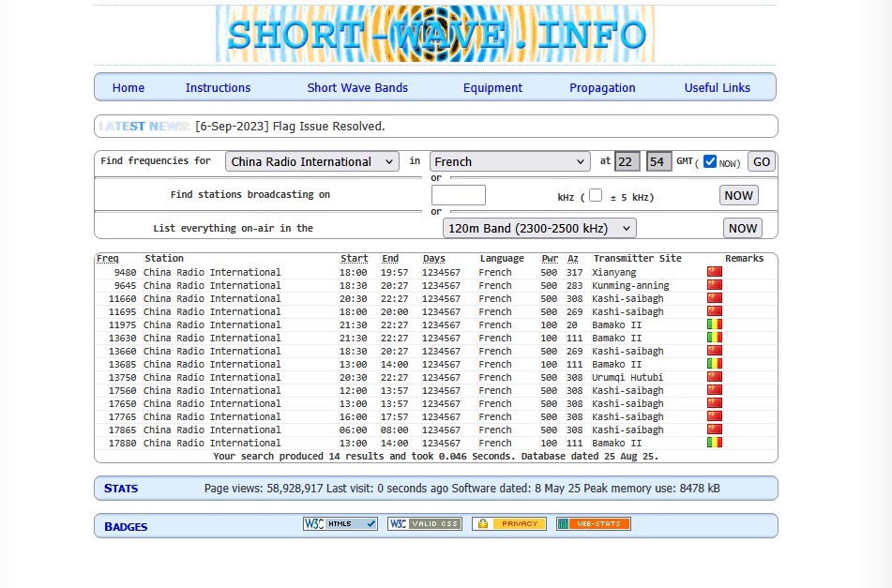Open the Web-Stats badge
This screenshot has width=892, height=588.
594,523
